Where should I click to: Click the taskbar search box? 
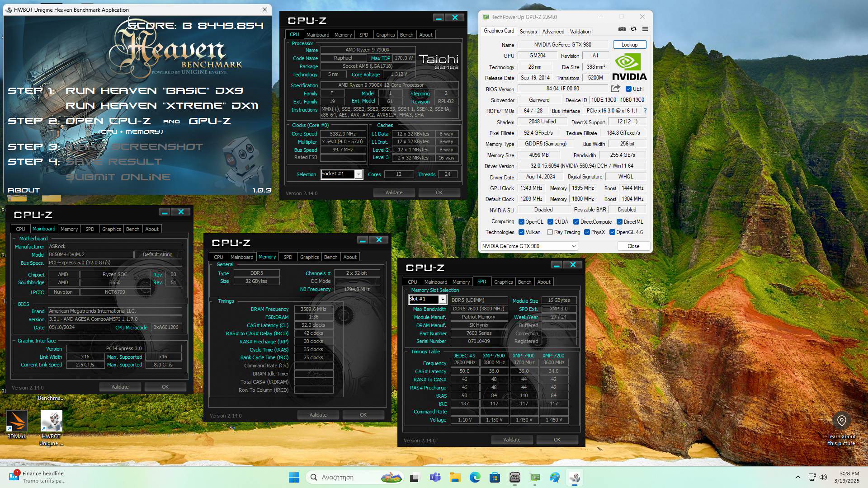(355, 477)
